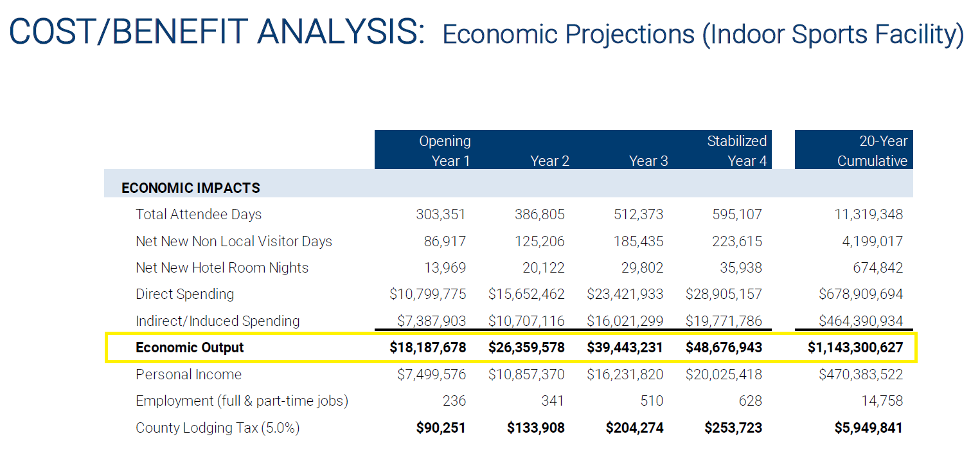Select the Year 4 attendee days value 595,107
This screenshot has height=468, width=980.
pos(737,214)
